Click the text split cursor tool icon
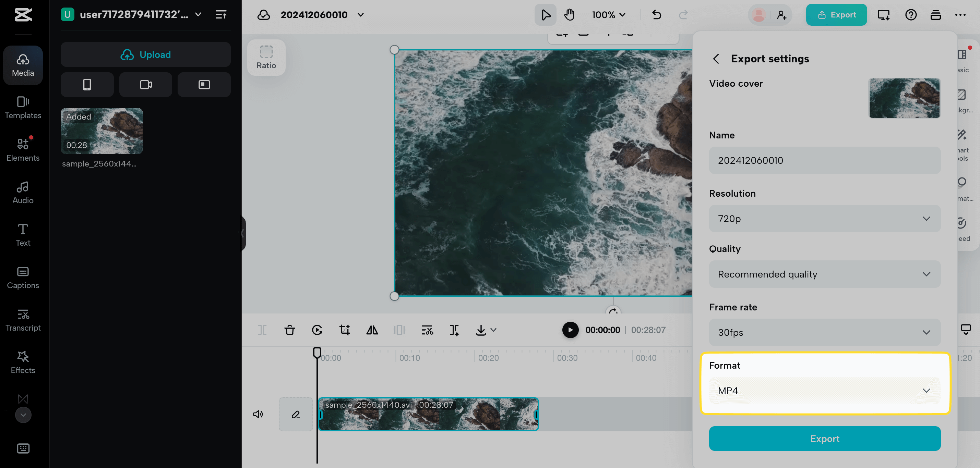980x468 pixels. point(454,330)
